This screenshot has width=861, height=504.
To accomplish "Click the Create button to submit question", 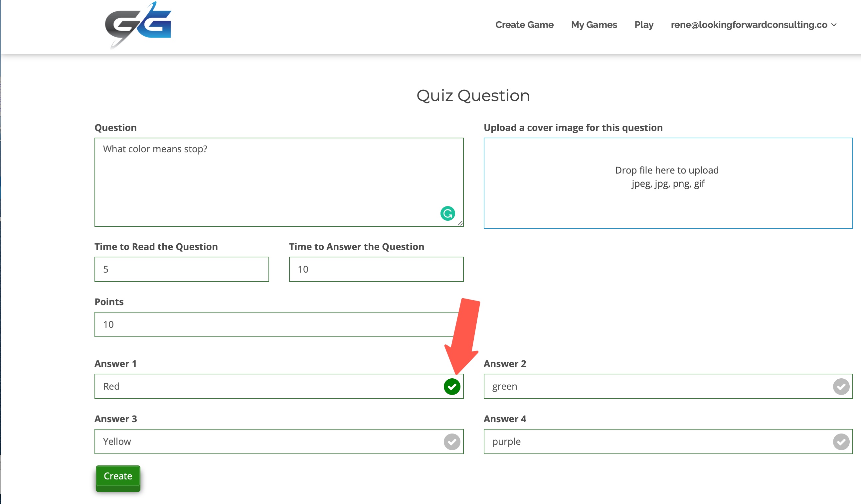I will (118, 476).
